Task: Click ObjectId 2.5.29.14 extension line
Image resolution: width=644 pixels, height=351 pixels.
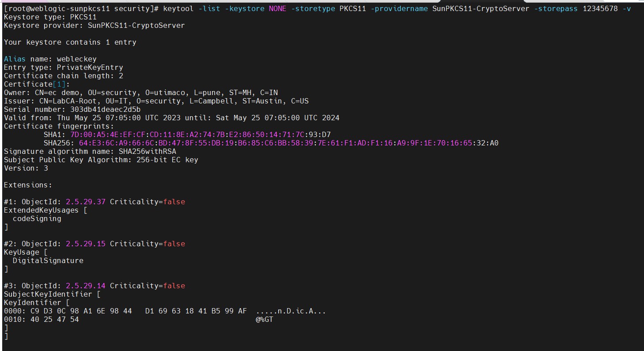Action: (94, 286)
